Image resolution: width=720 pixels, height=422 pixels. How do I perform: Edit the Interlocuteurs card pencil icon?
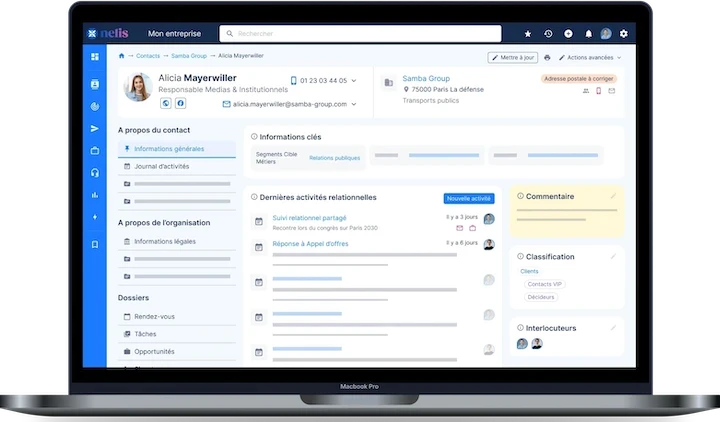coord(613,328)
